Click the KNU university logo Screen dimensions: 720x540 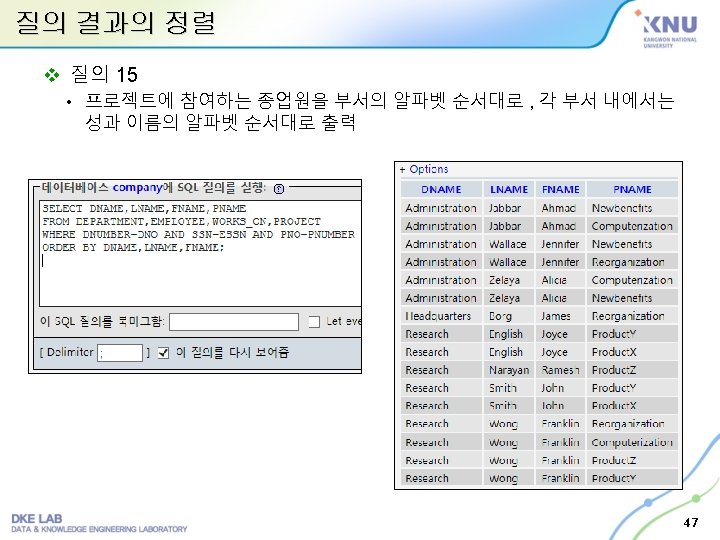(x=666, y=28)
